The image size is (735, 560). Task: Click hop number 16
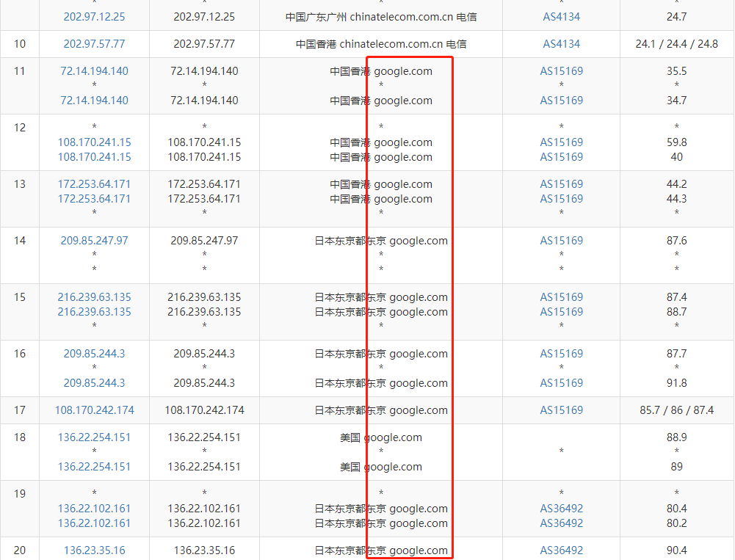[20, 354]
